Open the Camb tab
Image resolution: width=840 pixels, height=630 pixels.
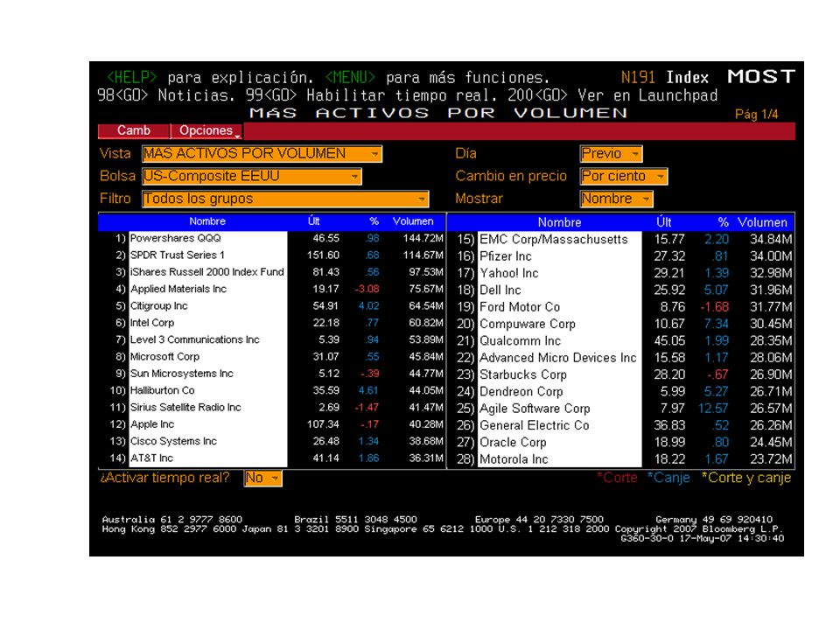[x=134, y=130]
